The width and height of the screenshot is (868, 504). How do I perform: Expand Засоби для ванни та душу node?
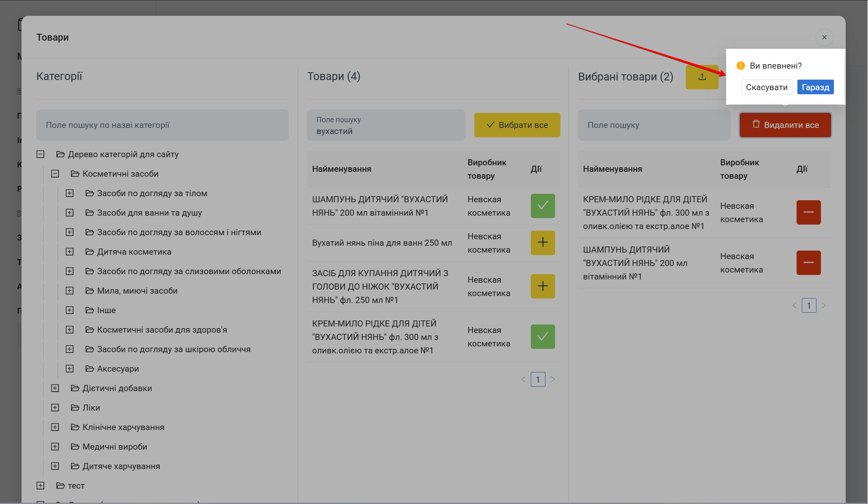tap(70, 213)
